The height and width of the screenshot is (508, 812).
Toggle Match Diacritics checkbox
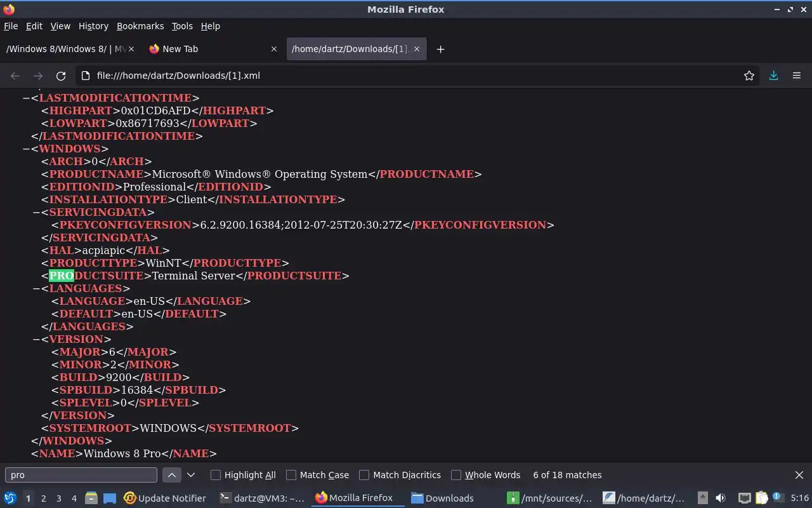[x=364, y=475]
